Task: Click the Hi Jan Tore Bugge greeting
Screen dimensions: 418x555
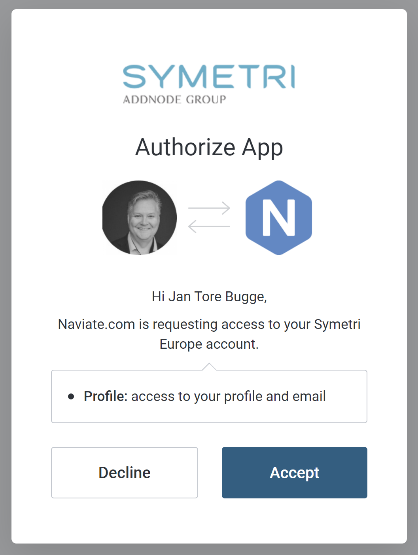Action: [x=209, y=297]
